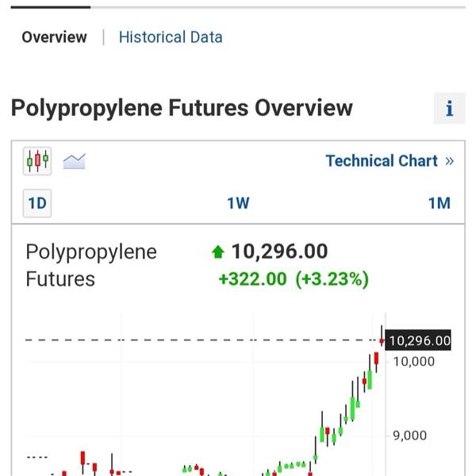
Task: Click the 10,000 y-axis label
Action: [x=414, y=362]
